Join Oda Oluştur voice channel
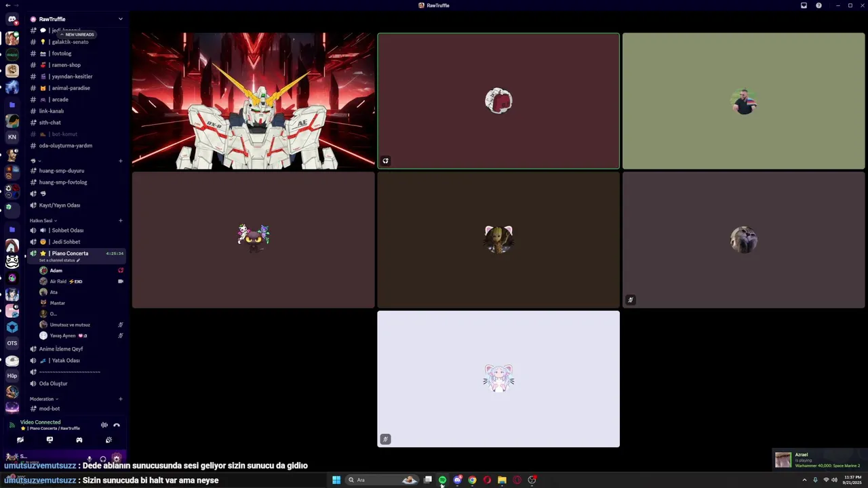 click(76, 384)
